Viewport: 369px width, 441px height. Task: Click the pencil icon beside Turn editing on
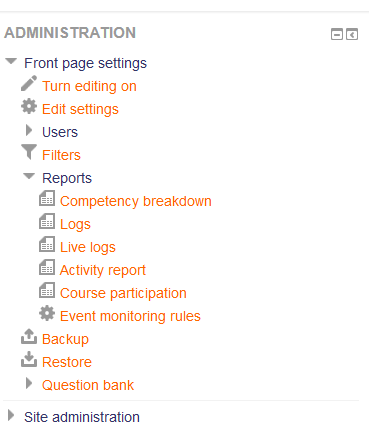tap(29, 83)
